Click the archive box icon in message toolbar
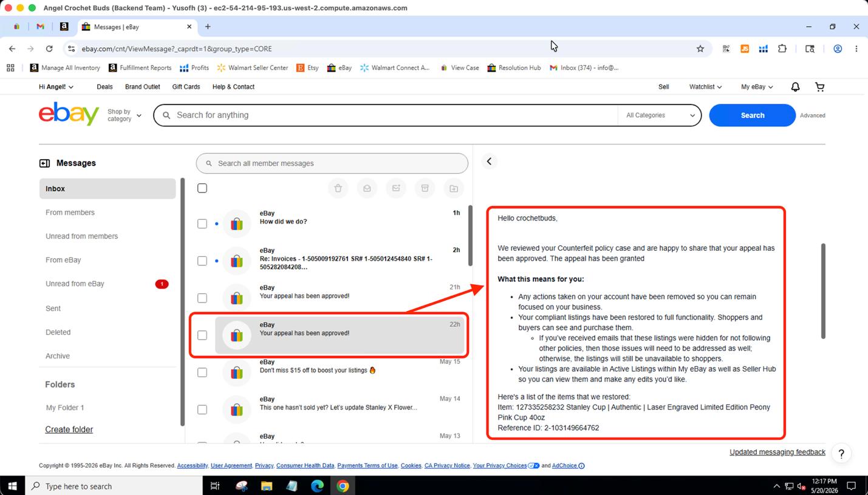Viewport: 868px width, 495px height. tap(425, 188)
